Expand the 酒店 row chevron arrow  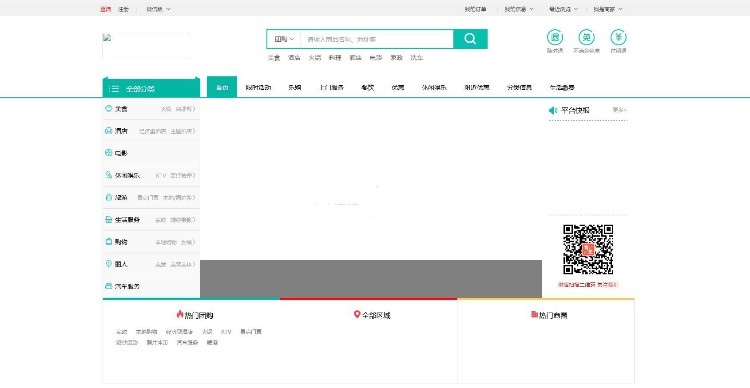[x=193, y=131]
